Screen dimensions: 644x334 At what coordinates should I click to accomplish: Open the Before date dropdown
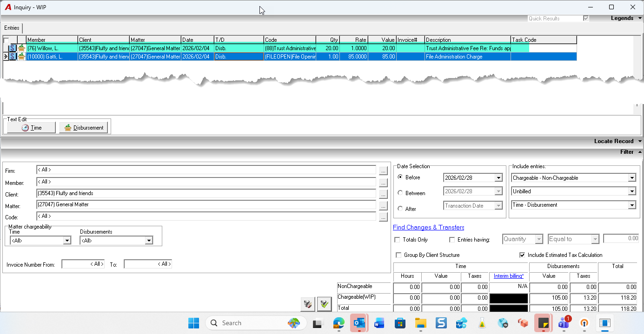pos(498,178)
